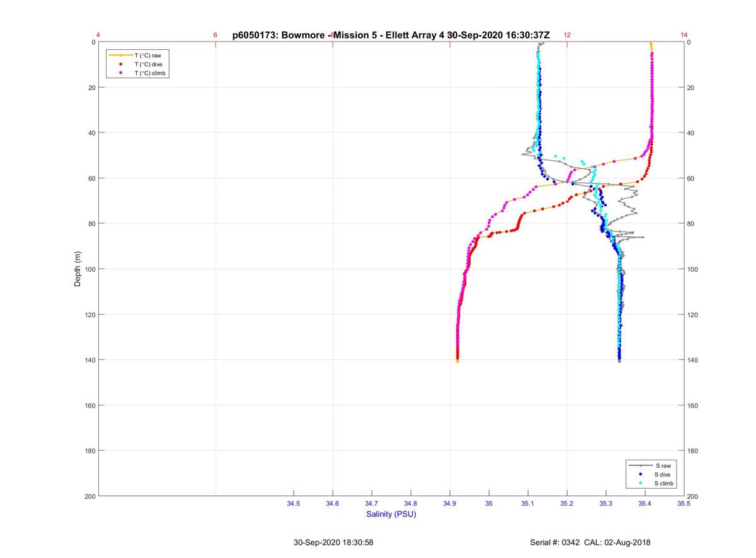Click the salinity tick label 34.7

pos(372,504)
